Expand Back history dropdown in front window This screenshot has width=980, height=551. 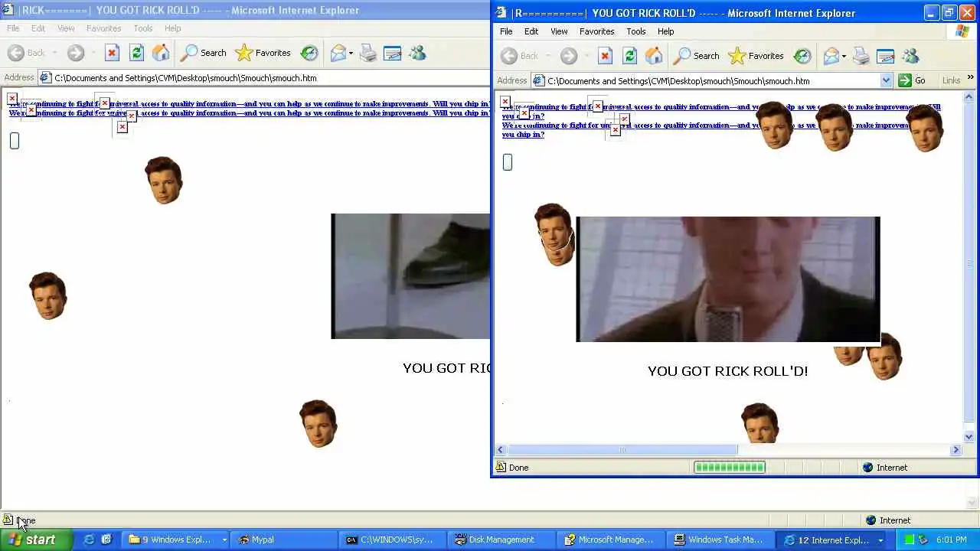click(547, 56)
